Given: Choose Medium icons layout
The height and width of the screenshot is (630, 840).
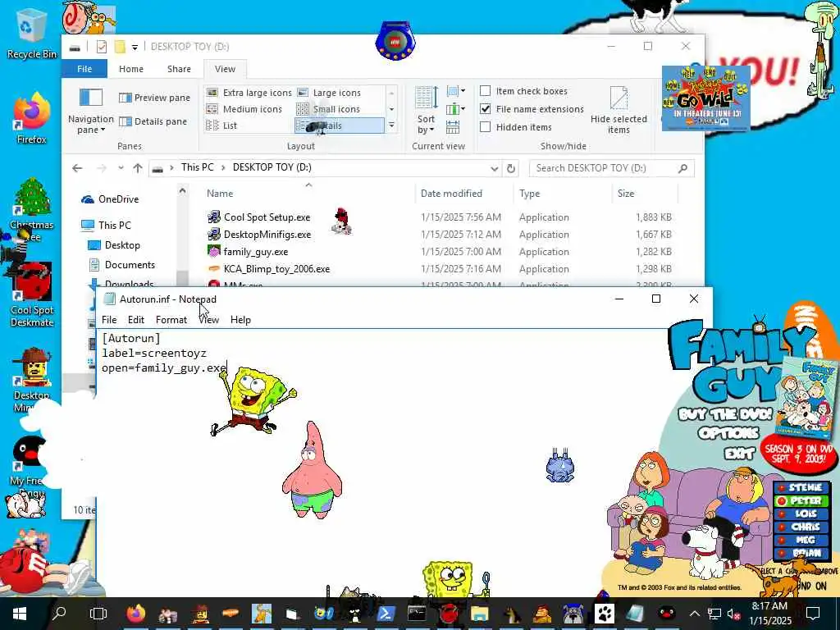Looking at the screenshot, I should pos(244,109).
